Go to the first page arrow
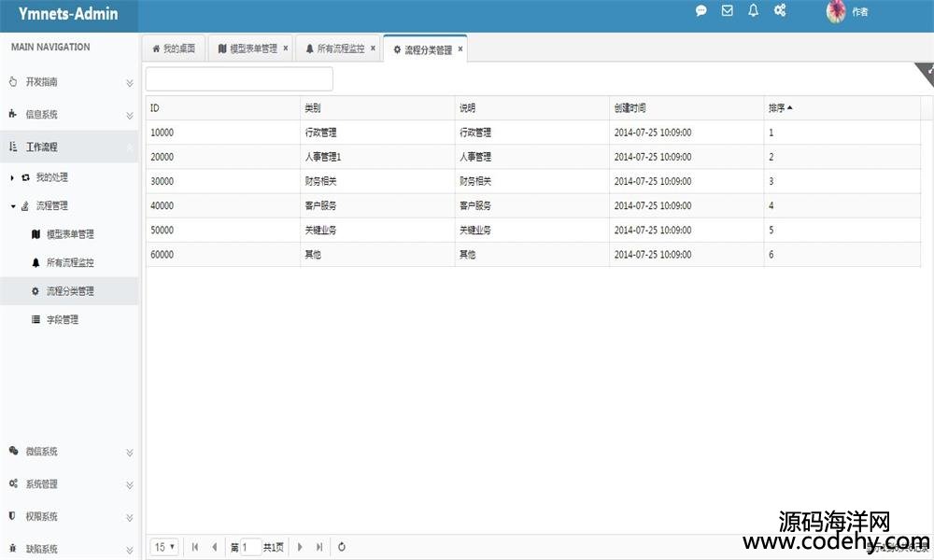934x560 pixels. point(195,547)
